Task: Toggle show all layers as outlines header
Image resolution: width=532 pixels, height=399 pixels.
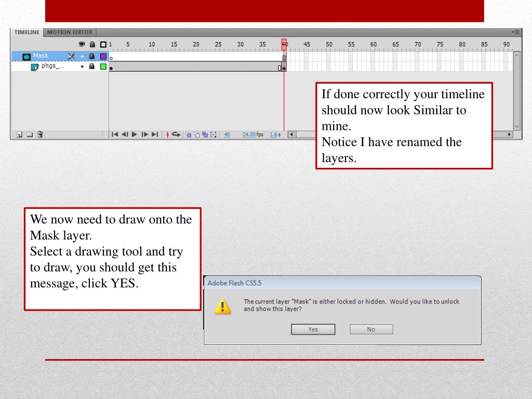Action: point(103,45)
